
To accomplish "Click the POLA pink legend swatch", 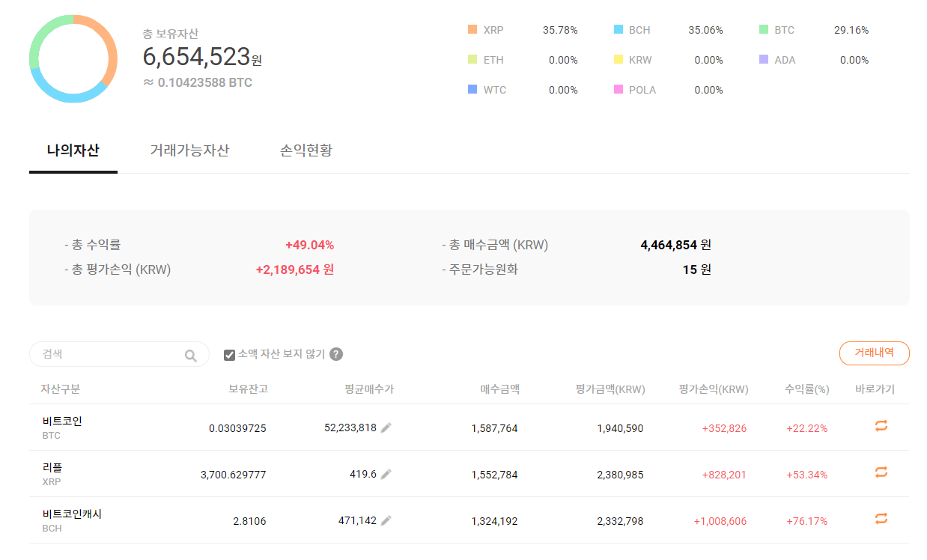I will [618, 90].
